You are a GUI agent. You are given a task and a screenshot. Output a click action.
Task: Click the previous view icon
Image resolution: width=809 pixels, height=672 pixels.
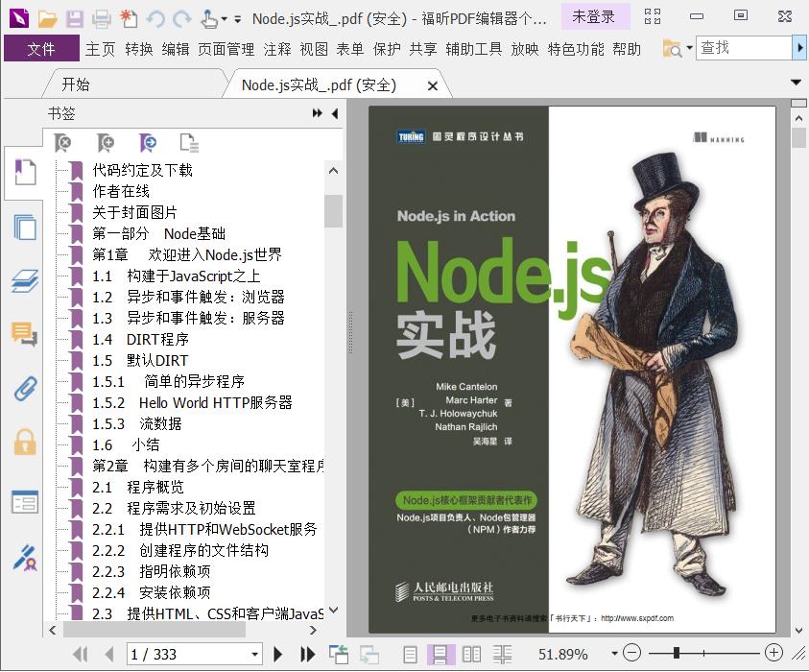point(339,655)
